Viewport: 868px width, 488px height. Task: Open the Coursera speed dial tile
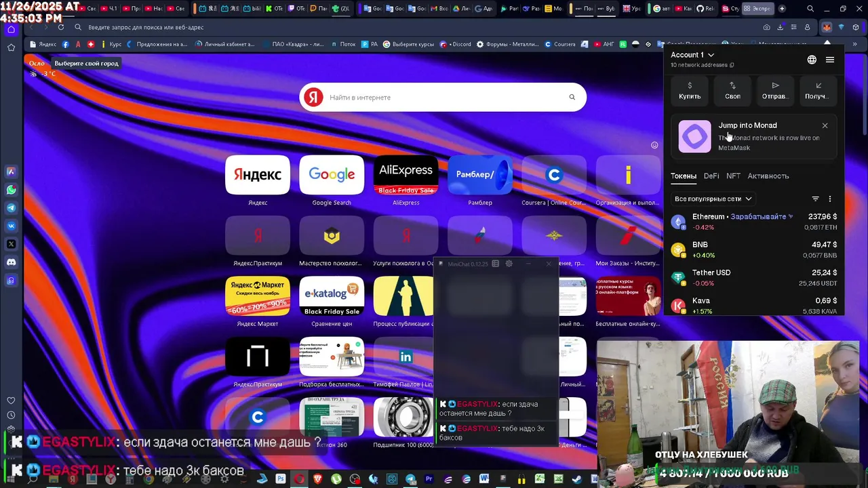pyautogui.click(x=554, y=175)
